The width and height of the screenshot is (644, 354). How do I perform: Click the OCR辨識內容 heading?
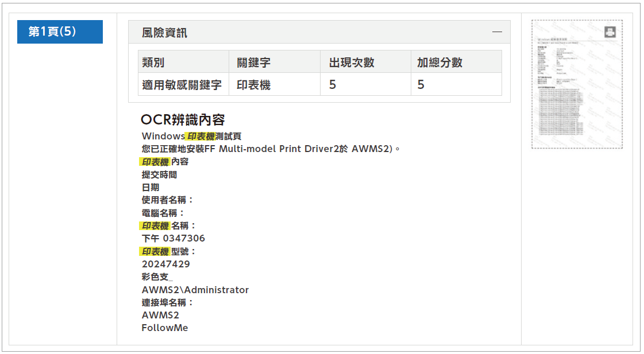point(183,120)
